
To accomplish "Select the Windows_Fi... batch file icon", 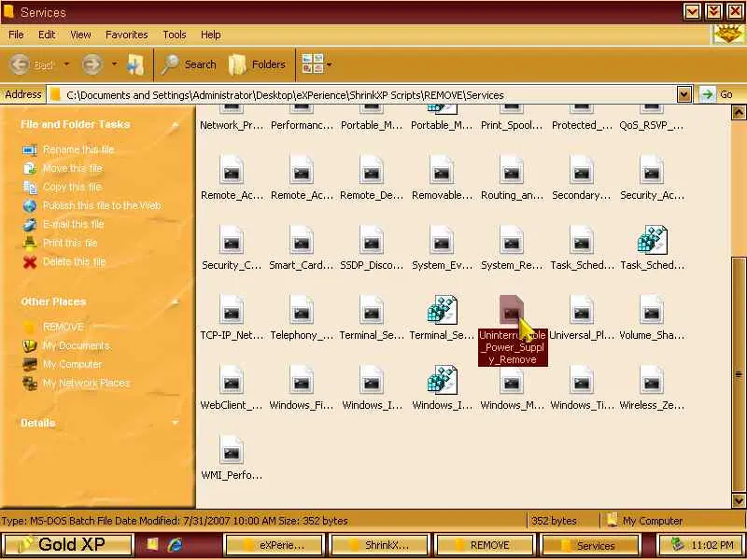I will (x=302, y=380).
